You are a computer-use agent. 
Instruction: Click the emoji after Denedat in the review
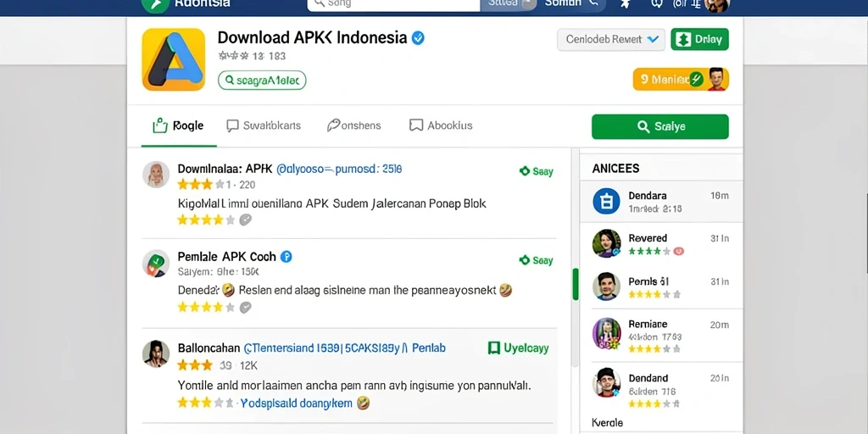coord(228,290)
